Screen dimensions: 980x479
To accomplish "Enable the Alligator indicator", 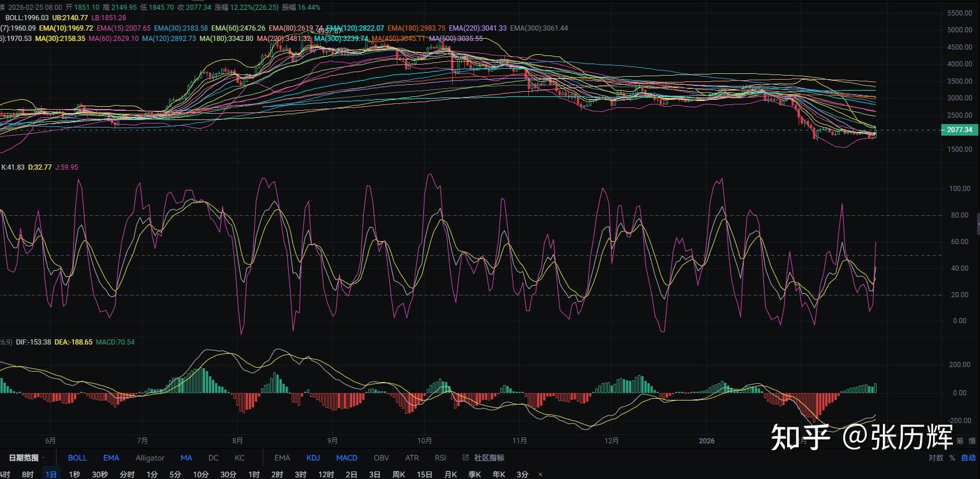I will pos(150,458).
